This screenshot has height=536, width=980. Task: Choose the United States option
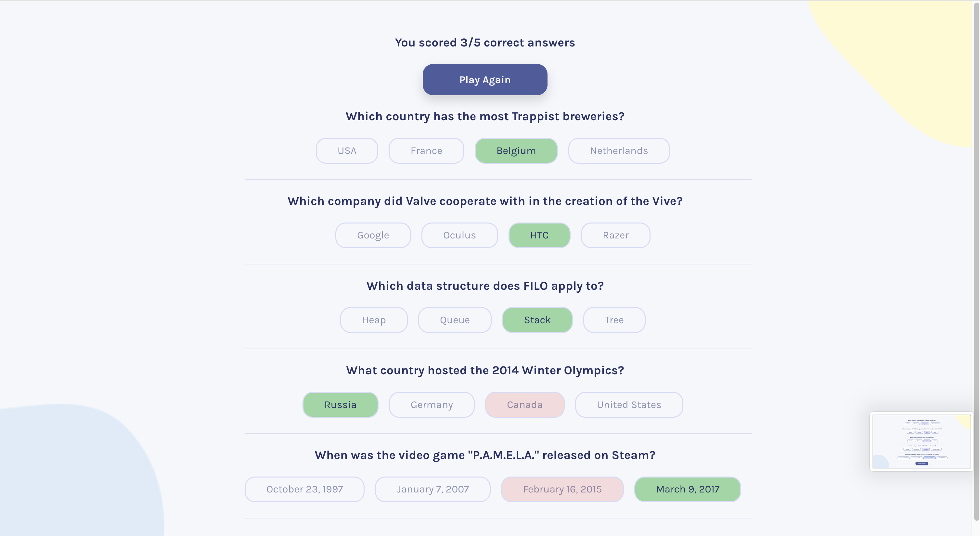(628, 404)
